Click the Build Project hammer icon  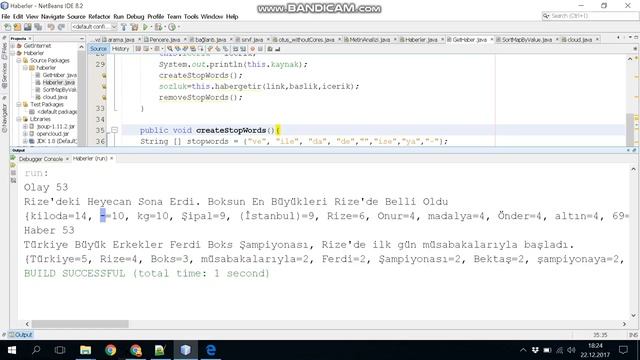pos(124,27)
